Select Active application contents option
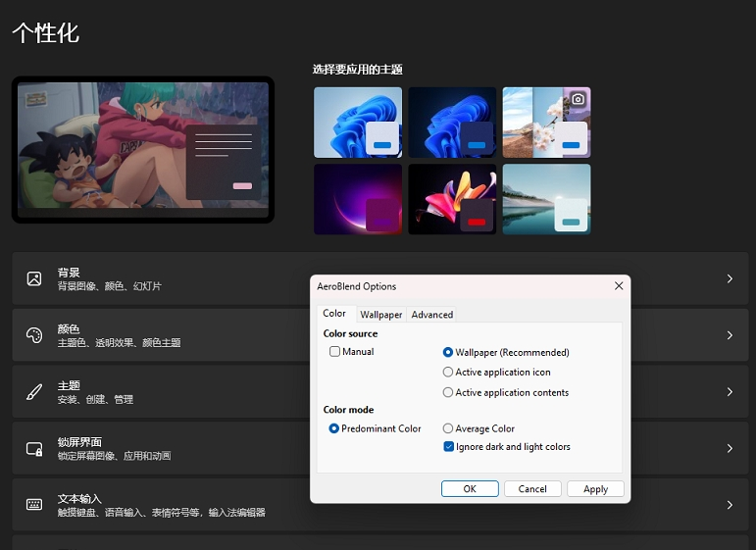Viewport: 756px width, 550px height. tap(448, 392)
